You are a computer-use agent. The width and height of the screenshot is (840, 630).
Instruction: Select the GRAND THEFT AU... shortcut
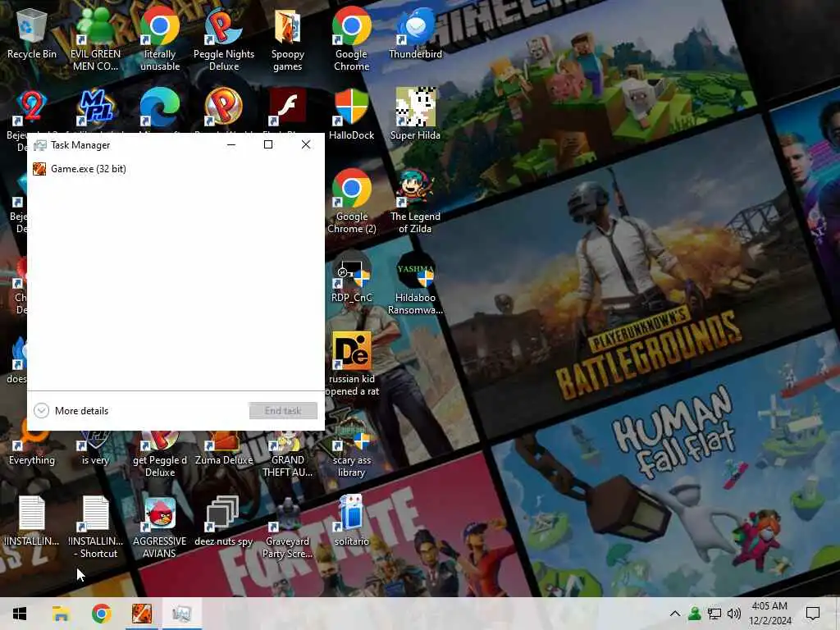click(288, 455)
